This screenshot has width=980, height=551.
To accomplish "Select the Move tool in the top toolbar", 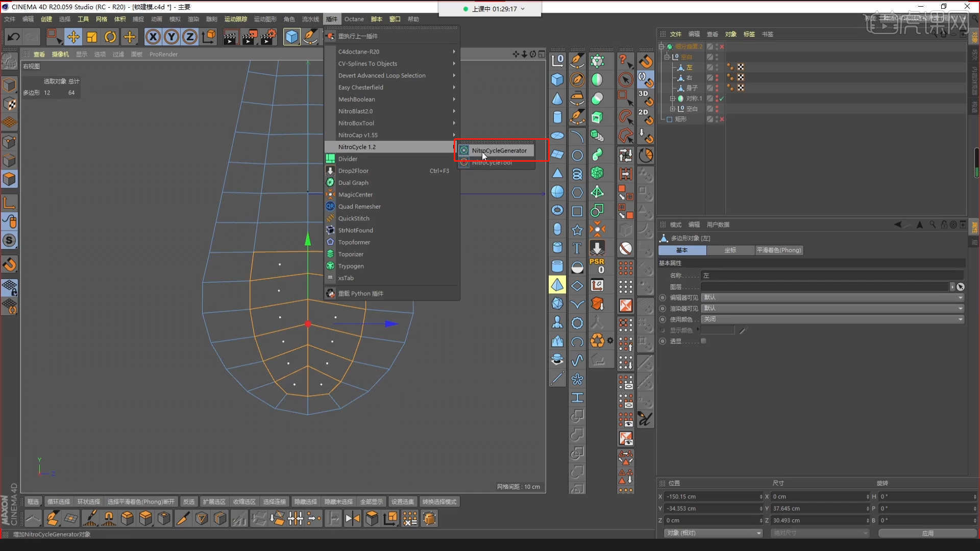I will click(73, 37).
